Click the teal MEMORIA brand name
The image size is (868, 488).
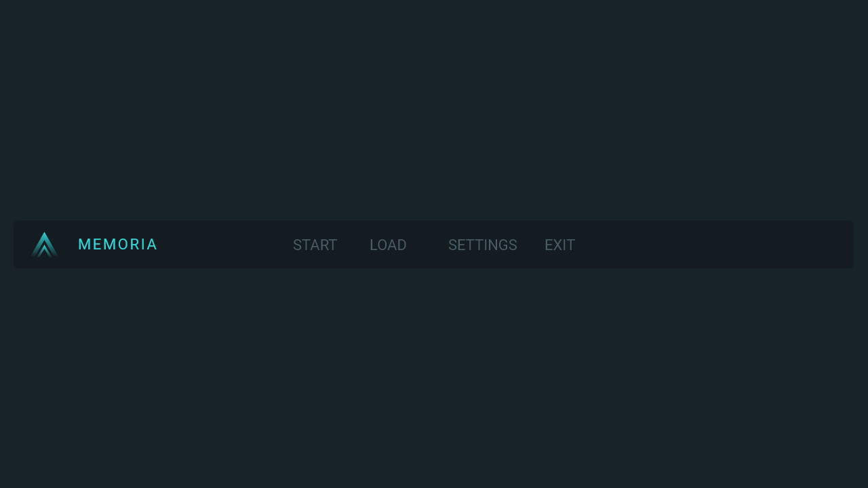118,245
